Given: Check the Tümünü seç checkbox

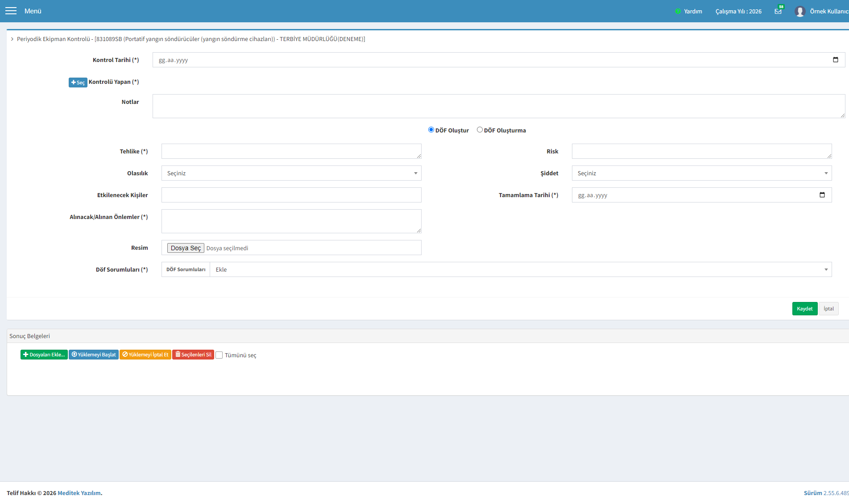Looking at the screenshot, I should [x=219, y=355].
